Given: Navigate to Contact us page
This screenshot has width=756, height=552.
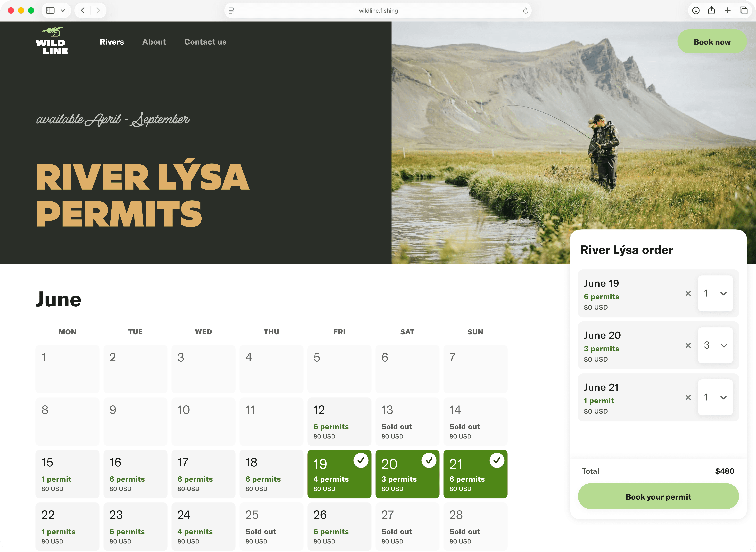Looking at the screenshot, I should [205, 42].
